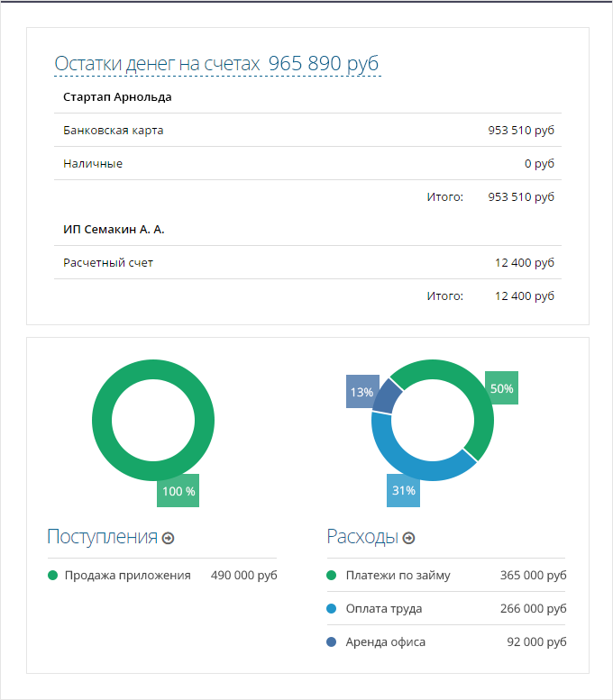
Task: Open the arrow icon next to Поступления
Action: (168, 538)
